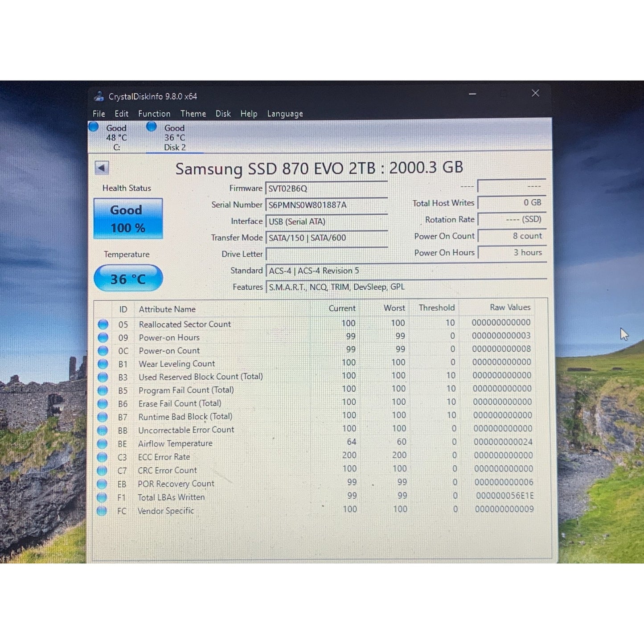Open the Function menu
This screenshot has height=644, width=644.
(x=154, y=114)
